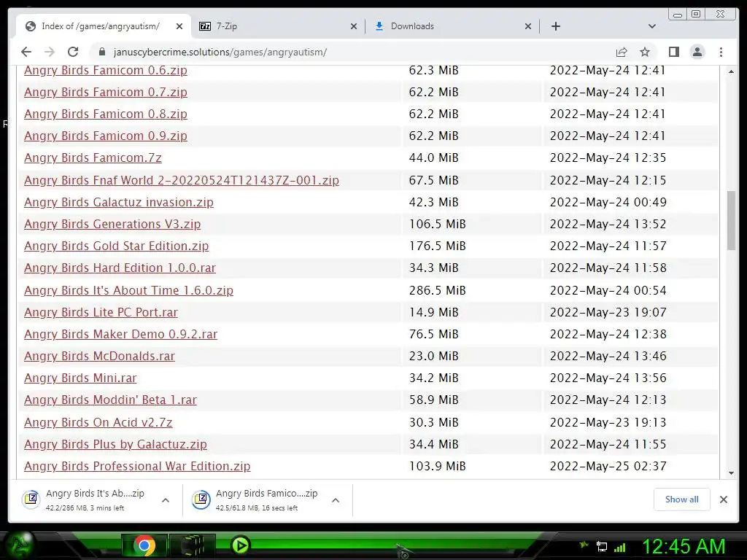Expand options for Angry Birds It's Ab....zip download
Image resolution: width=747 pixels, height=560 pixels.
pyautogui.click(x=166, y=500)
